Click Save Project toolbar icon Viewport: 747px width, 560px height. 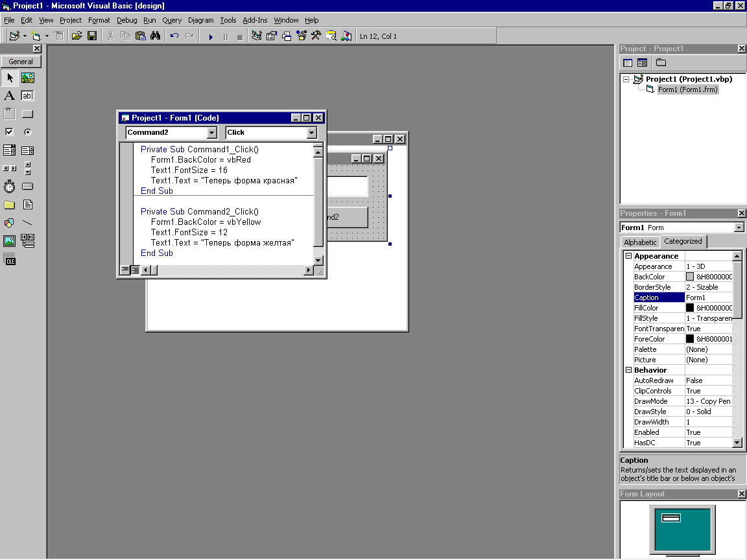pyautogui.click(x=92, y=36)
